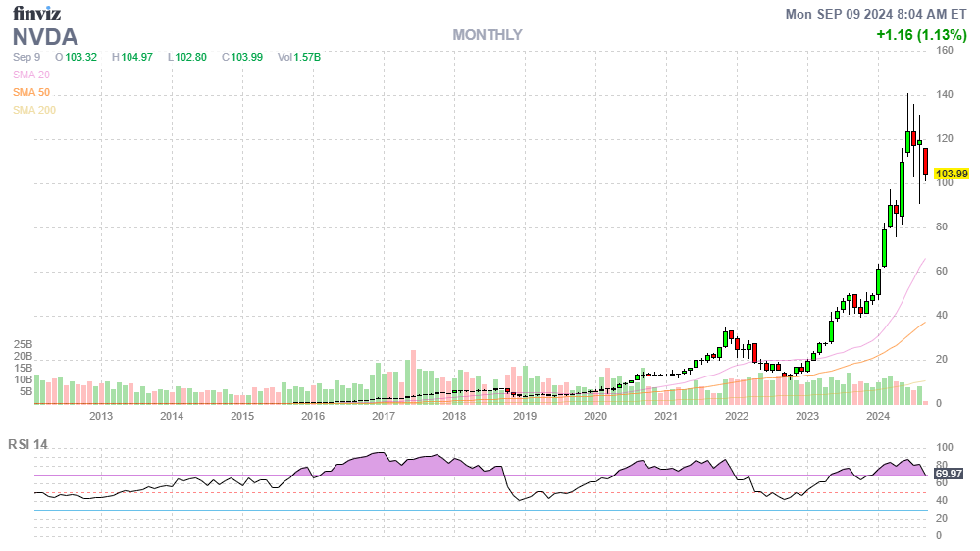The image size is (980, 551).
Task: Click the volume value Vol 1.57B
Action: (299, 58)
